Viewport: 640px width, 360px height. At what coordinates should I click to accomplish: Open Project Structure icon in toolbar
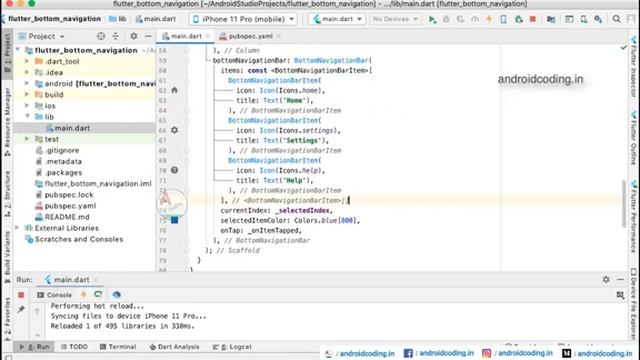click(551, 19)
